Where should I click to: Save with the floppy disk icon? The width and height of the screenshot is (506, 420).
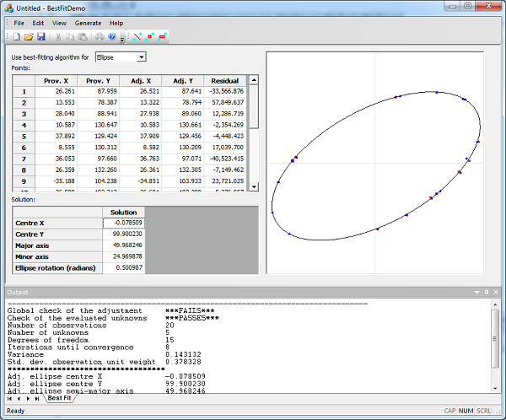(41, 37)
